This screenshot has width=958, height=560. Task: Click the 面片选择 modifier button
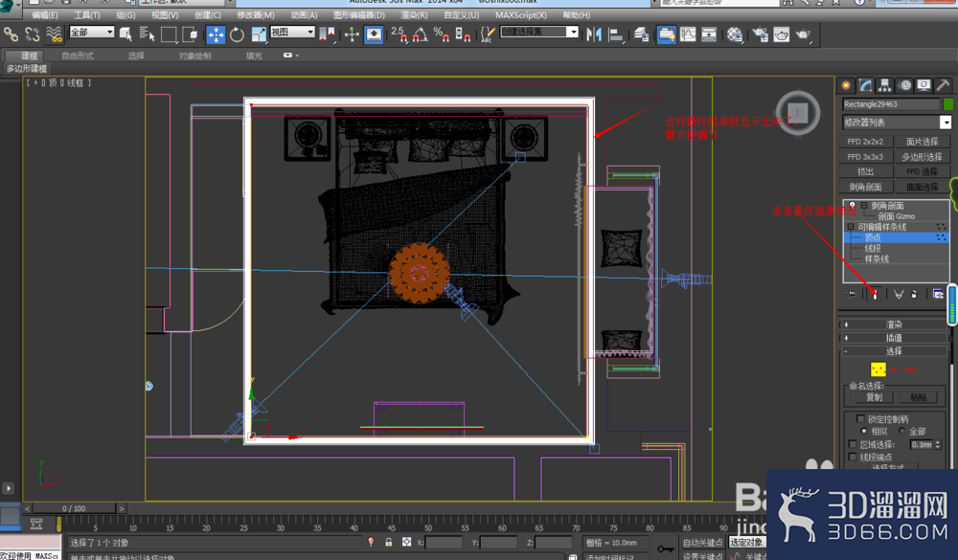pos(922,141)
